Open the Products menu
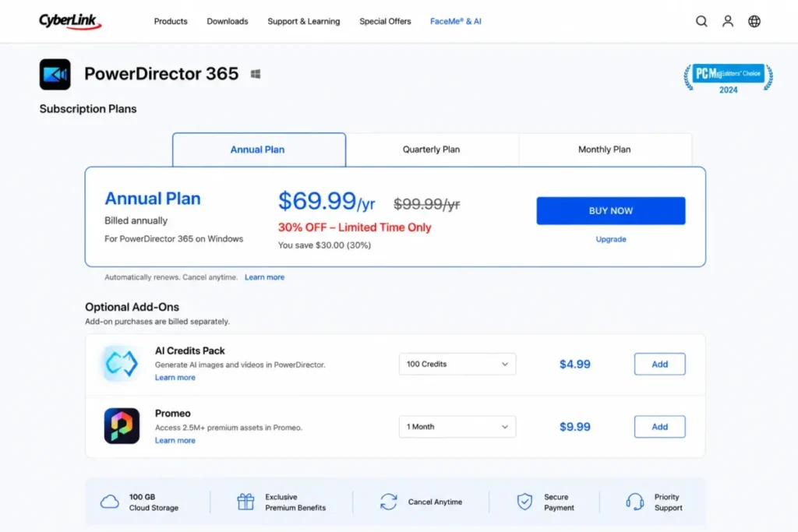Viewport: 798px width, 532px height. tap(171, 21)
